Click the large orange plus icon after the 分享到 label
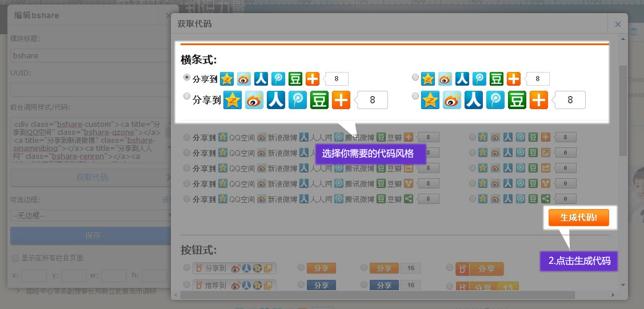 point(341,100)
